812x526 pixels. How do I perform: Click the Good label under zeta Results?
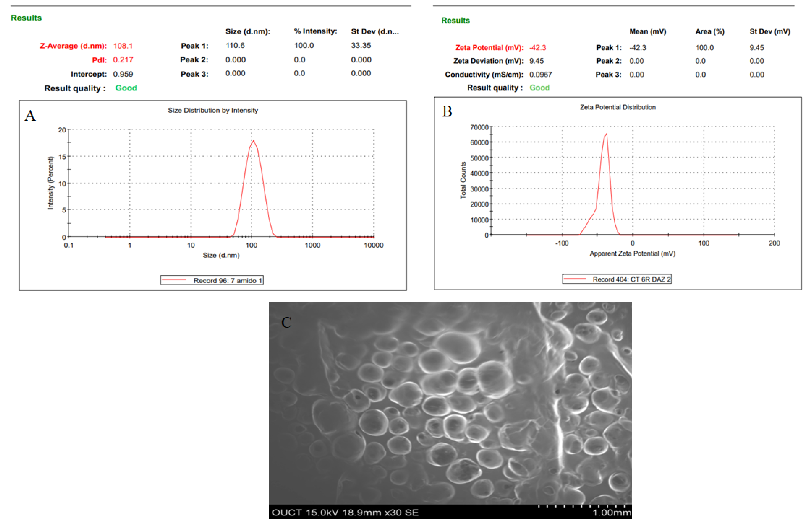[540, 88]
